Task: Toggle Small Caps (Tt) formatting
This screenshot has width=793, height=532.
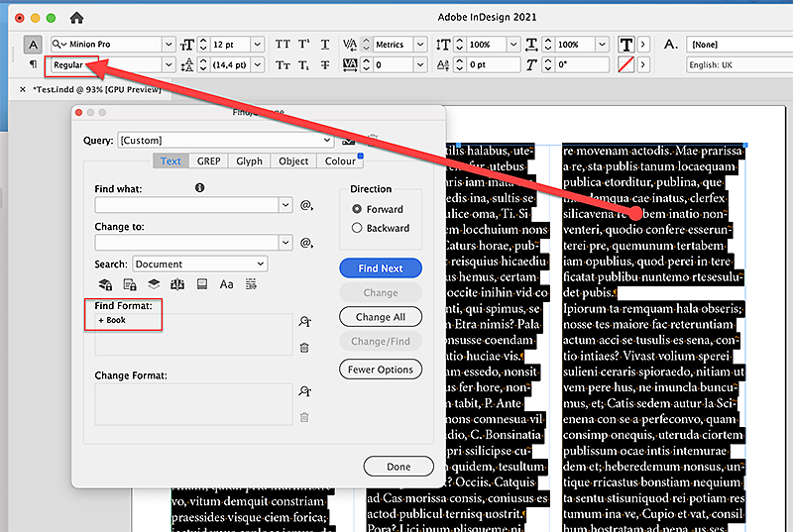Action: click(x=283, y=64)
